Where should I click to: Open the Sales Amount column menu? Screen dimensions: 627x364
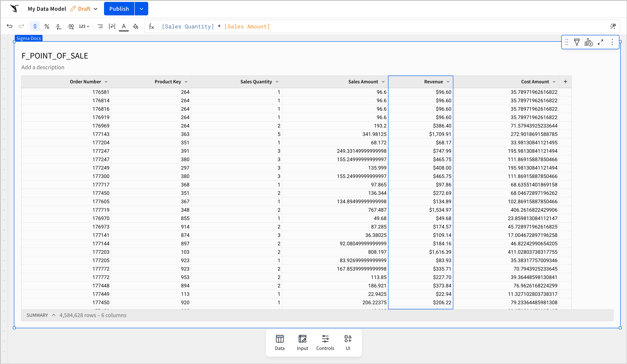click(x=383, y=82)
